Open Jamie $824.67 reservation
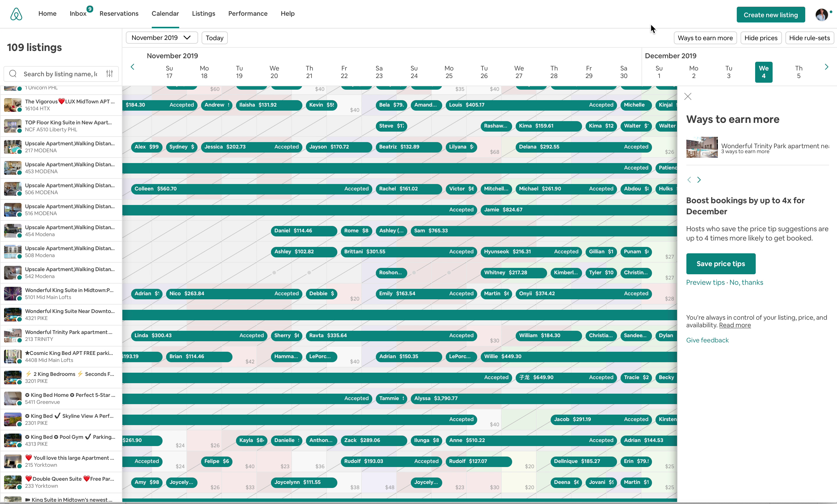 [x=579, y=210]
